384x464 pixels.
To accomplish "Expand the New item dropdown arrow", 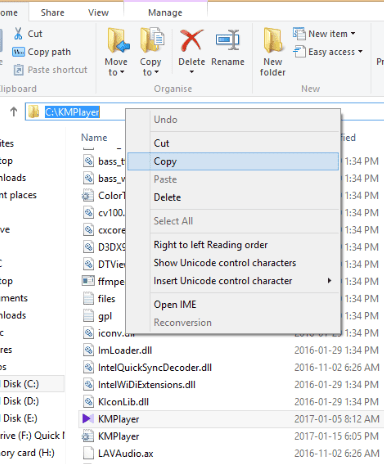I will (353, 33).
